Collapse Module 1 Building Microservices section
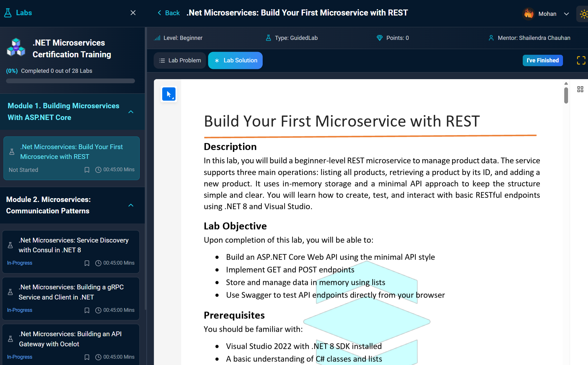 tap(131, 112)
